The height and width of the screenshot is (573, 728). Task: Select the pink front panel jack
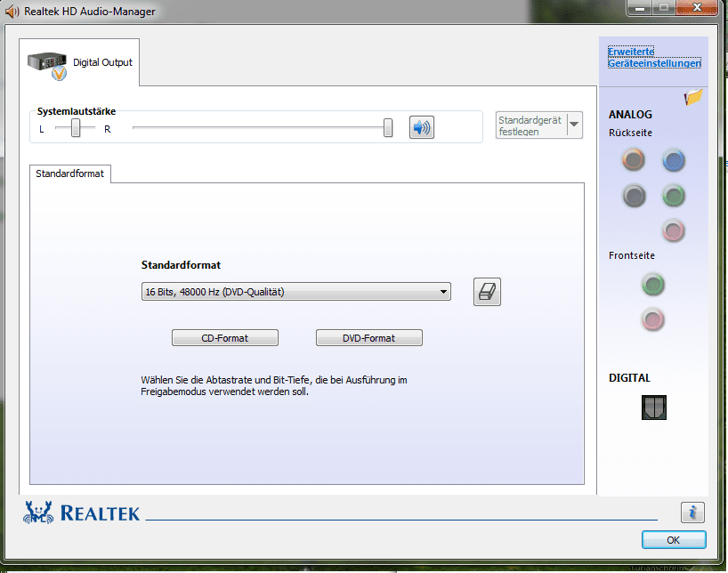tap(652, 319)
